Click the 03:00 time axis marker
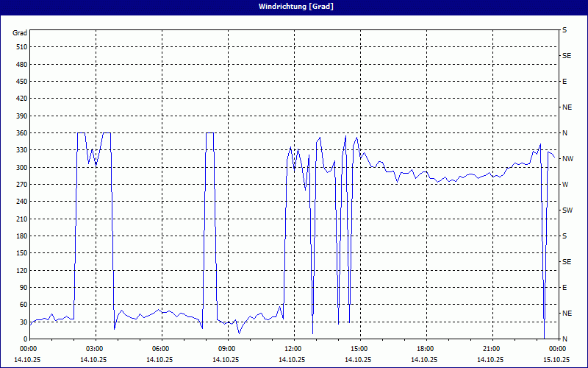Viewport: 588px width, 368px height. click(x=95, y=349)
